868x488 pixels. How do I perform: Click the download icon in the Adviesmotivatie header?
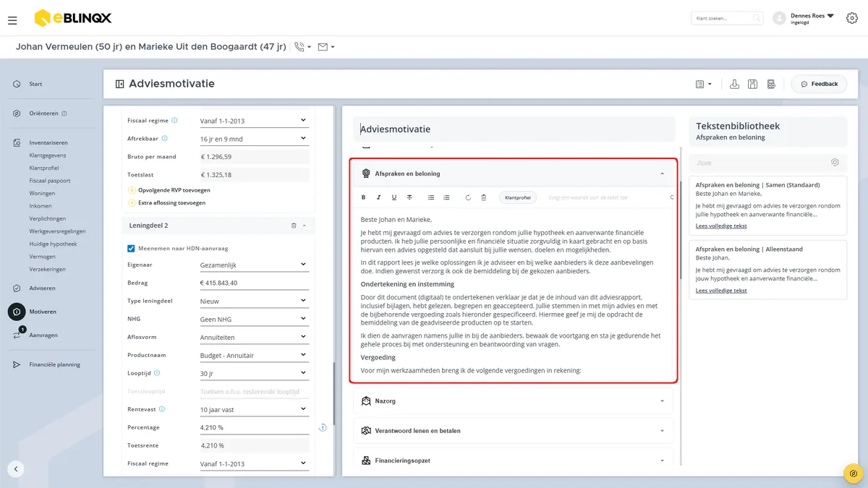[734, 84]
